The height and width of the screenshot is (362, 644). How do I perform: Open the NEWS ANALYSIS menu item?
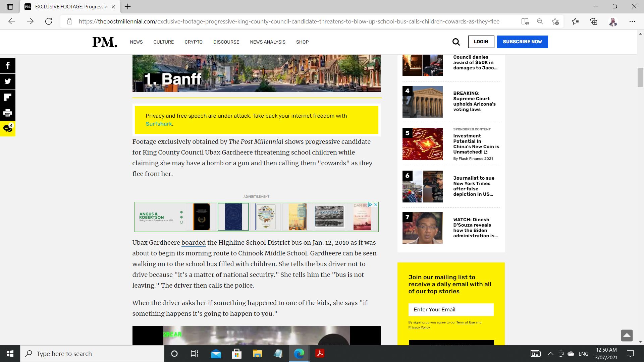pyautogui.click(x=267, y=42)
